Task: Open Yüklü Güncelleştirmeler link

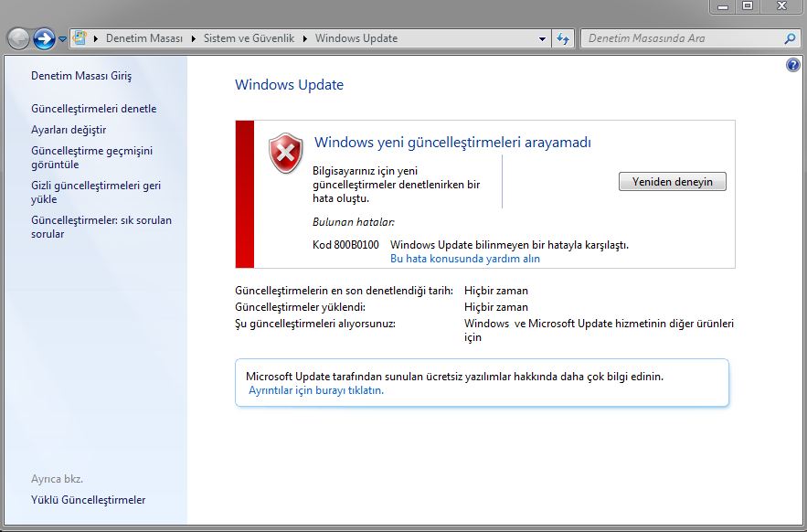Action: pyautogui.click(x=88, y=500)
